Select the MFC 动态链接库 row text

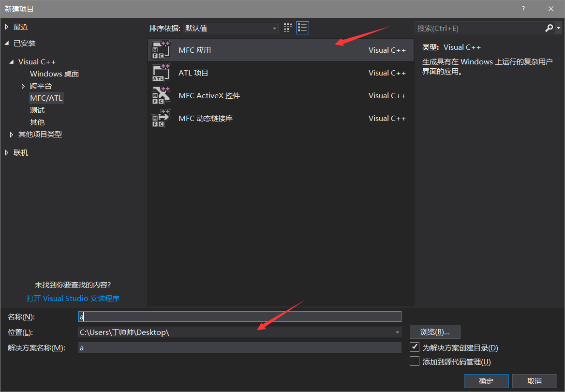click(206, 118)
